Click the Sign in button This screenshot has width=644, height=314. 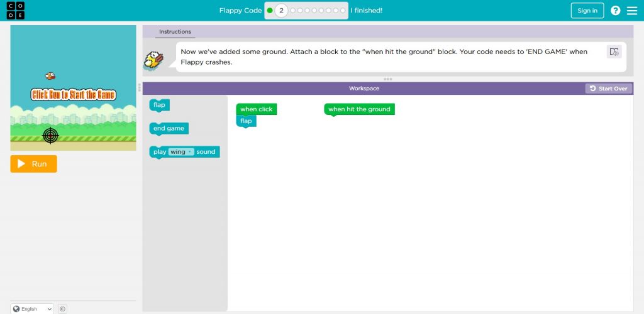tap(587, 11)
